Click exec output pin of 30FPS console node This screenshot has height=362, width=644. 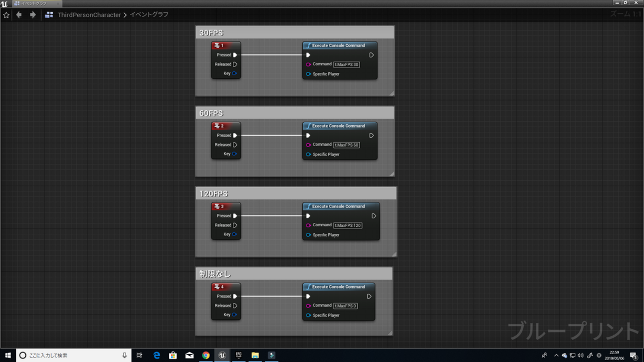(x=372, y=55)
